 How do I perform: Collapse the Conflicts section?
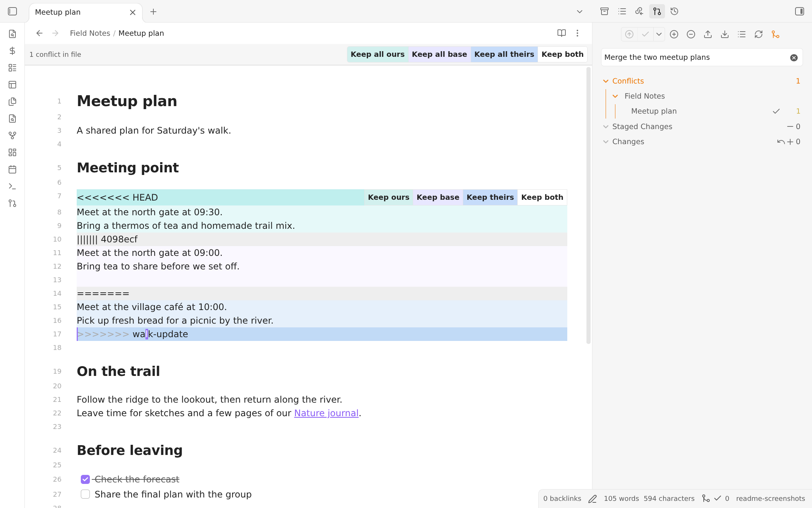(x=606, y=81)
